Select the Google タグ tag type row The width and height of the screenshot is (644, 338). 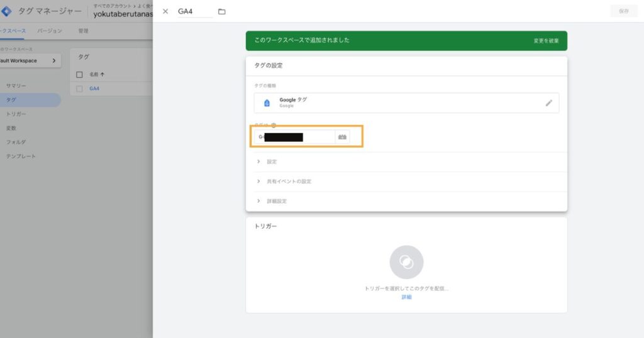pyautogui.click(x=406, y=103)
